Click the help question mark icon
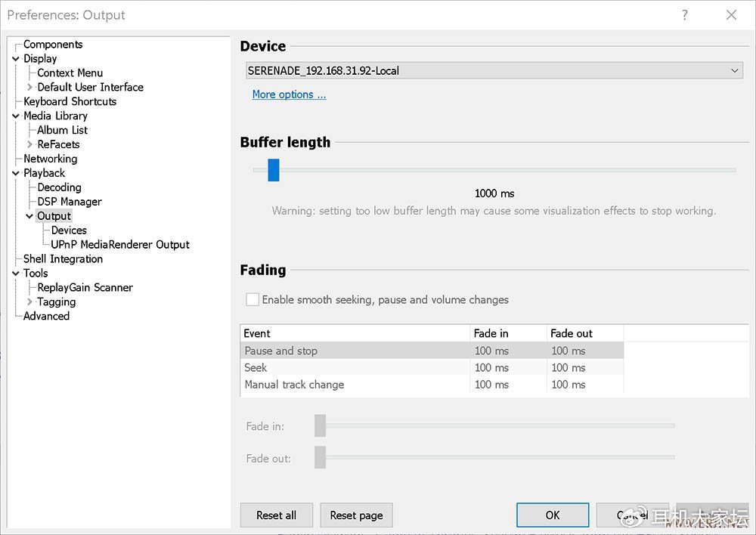The width and height of the screenshot is (756, 535). [685, 15]
